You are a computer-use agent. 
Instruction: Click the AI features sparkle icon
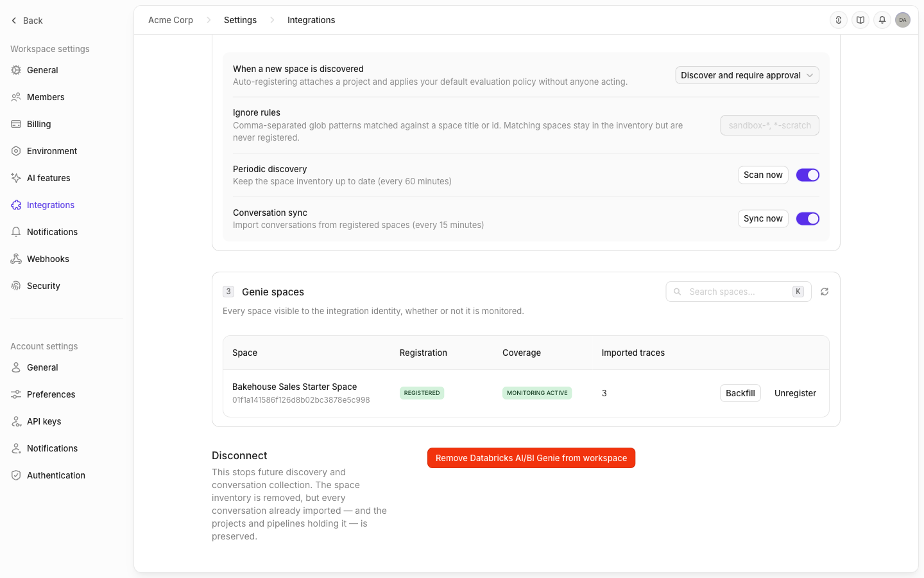tap(16, 178)
